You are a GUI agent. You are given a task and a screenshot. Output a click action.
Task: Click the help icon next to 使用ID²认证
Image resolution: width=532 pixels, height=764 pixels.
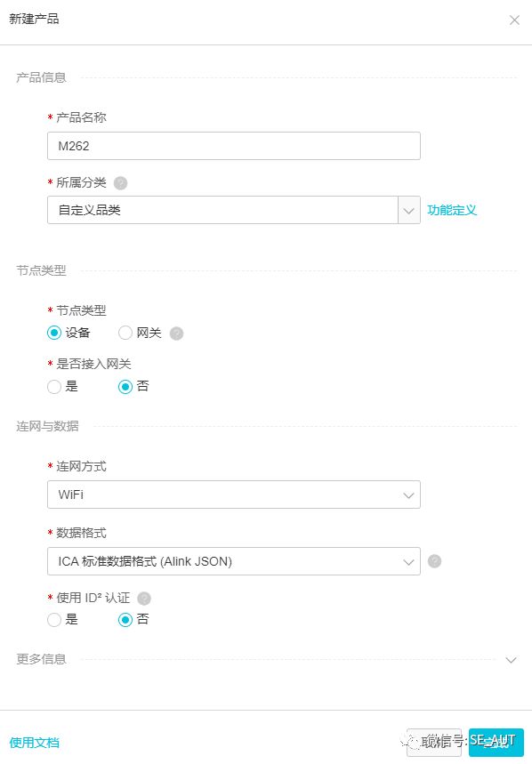click(x=144, y=599)
